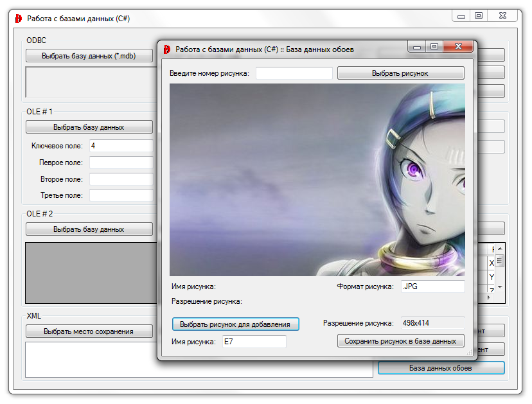Screen dimensions: 532x404
Task: Click the vertical scrollbar thumb in the right grid
Action: (x=500, y=261)
